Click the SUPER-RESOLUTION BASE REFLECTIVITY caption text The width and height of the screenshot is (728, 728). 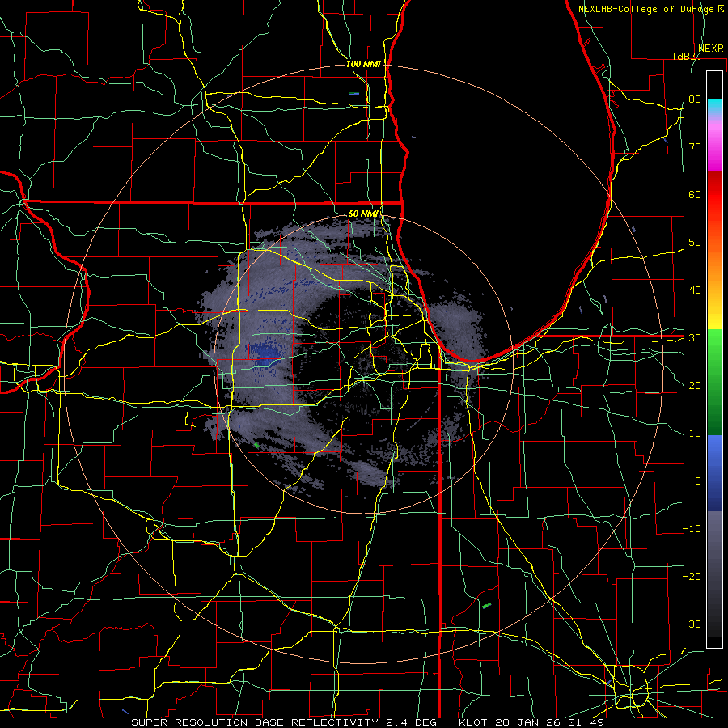coord(255,722)
